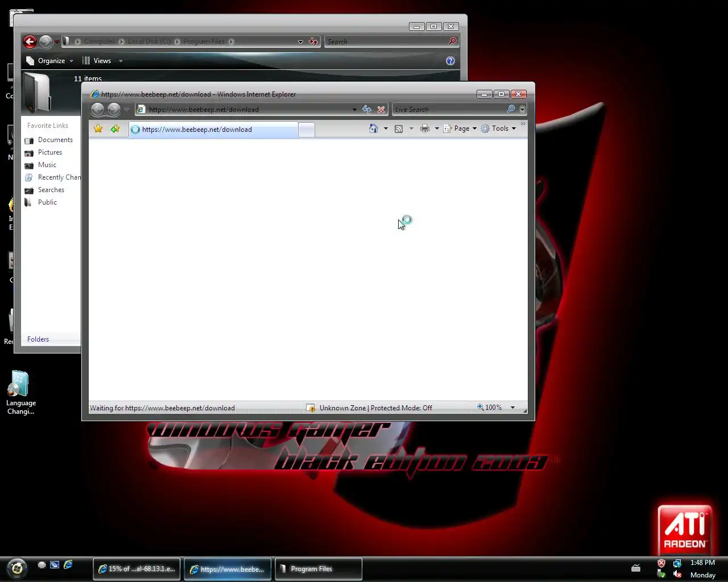This screenshot has height=582, width=728.
Task: Expand Internet Explorer address bar dropdown
Action: point(354,110)
